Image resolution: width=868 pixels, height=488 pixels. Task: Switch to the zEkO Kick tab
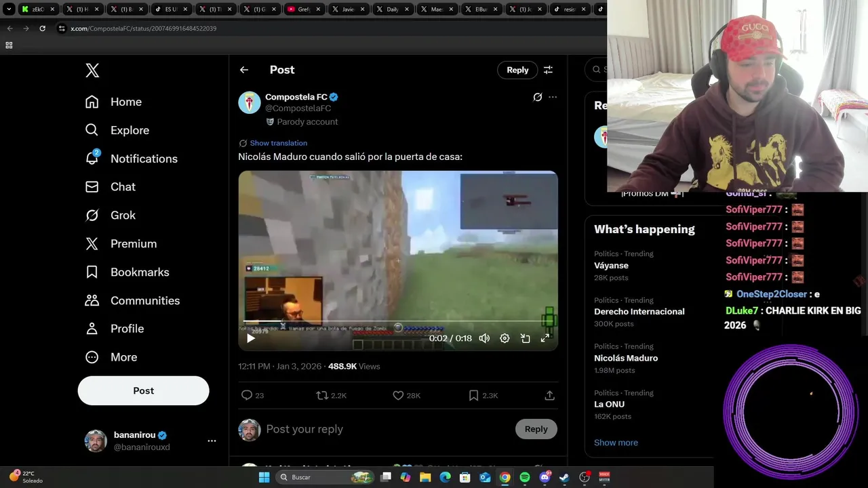pos(38,9)
